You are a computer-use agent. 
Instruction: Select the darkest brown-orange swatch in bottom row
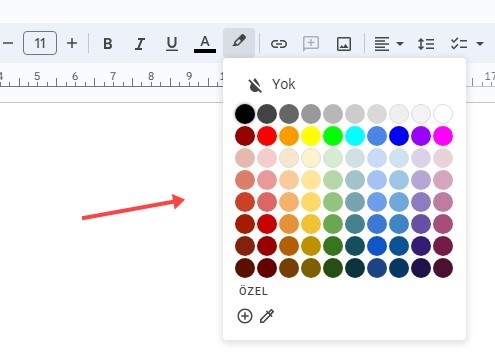click(x=289, y=268)
